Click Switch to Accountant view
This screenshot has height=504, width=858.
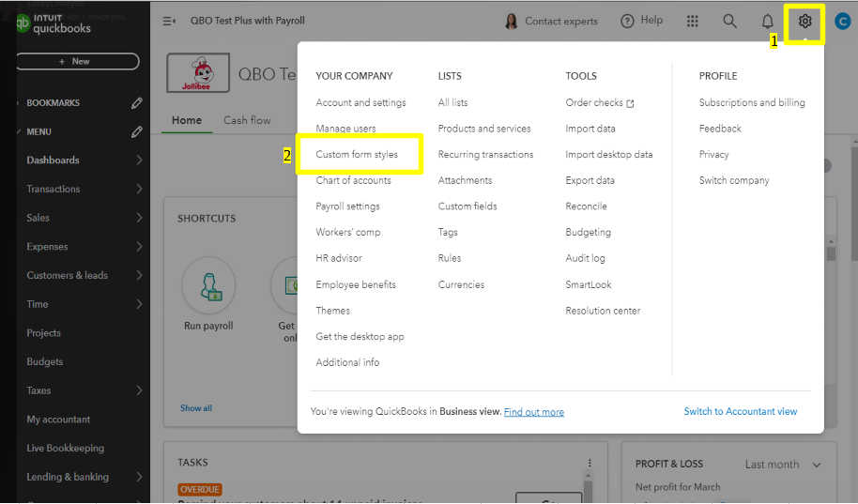(740, 412)
